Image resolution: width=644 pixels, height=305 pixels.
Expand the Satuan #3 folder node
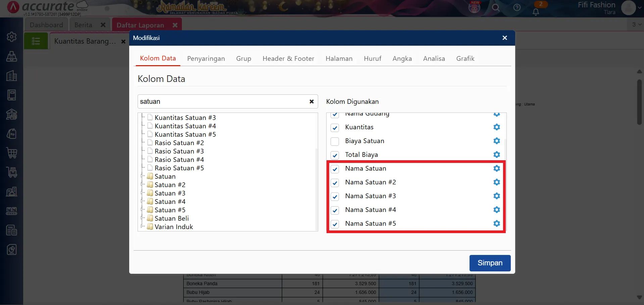tap(142, 193)
